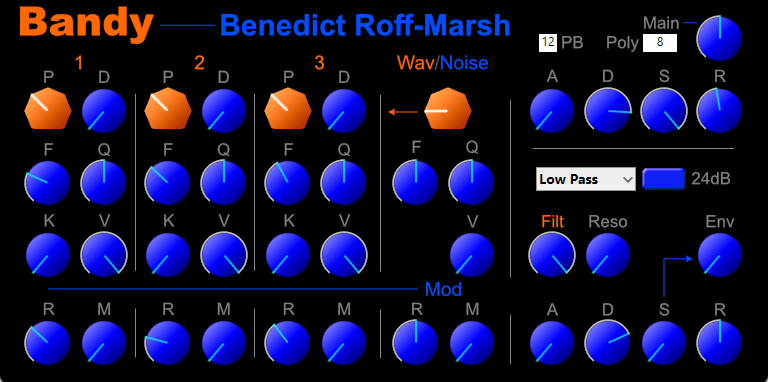Adjust the band 1 D knob
Screen dimensions: 768x382
tap(104, 111)
